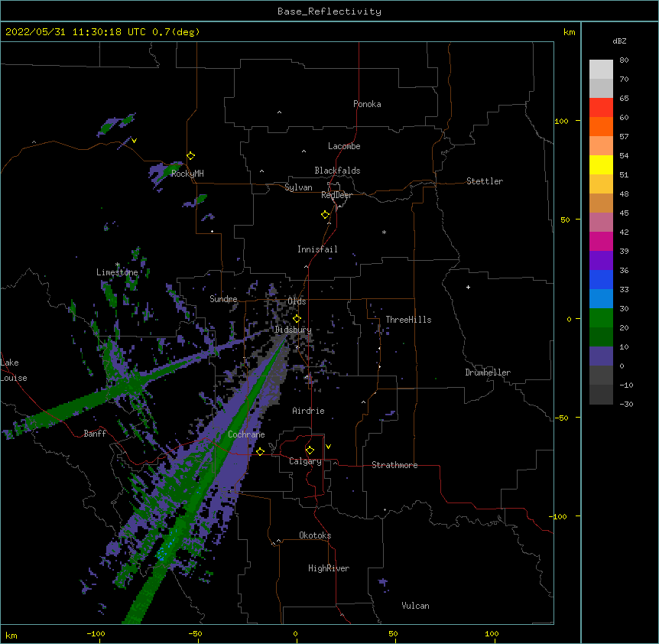Click the yellow diamond marker south of RedDeer

326,215
